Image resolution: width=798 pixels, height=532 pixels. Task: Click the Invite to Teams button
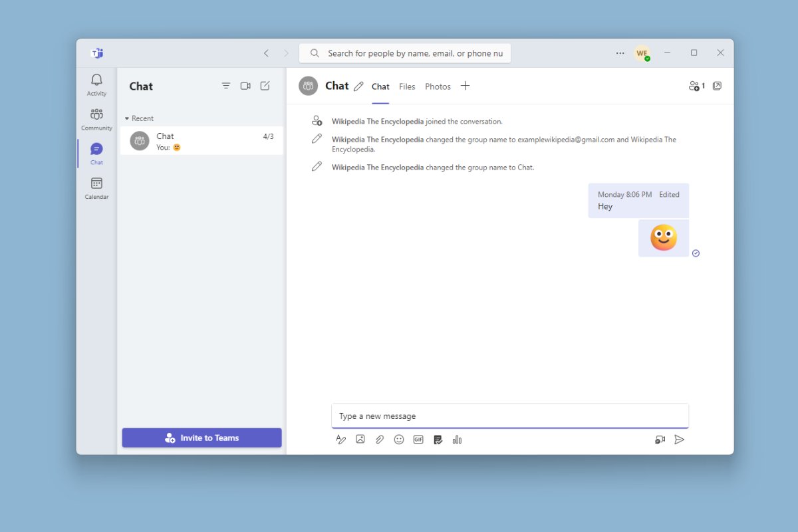pyautogui.click(x=201, y=438)
